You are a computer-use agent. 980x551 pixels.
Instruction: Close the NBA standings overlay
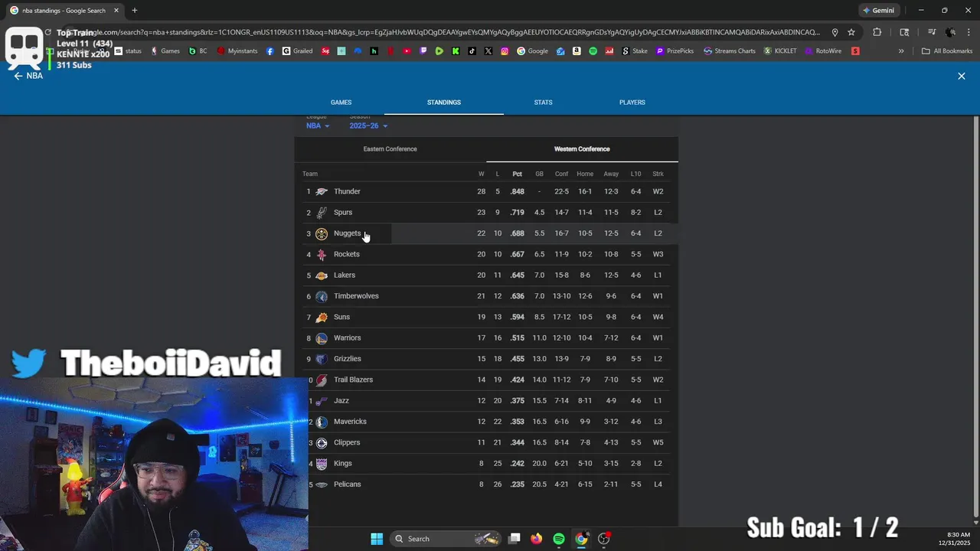pyautogui.click(x=962, y=76)
